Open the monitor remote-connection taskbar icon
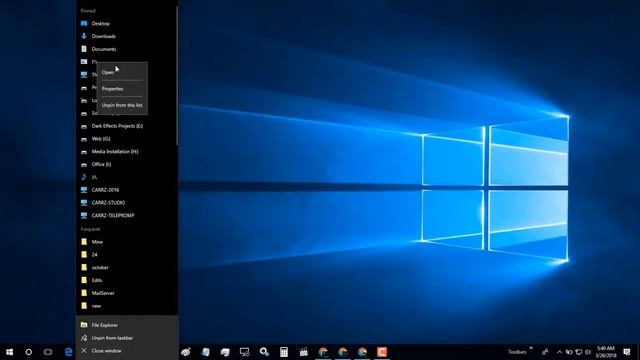Screen dimensions: 640x360 pos(244,351)
